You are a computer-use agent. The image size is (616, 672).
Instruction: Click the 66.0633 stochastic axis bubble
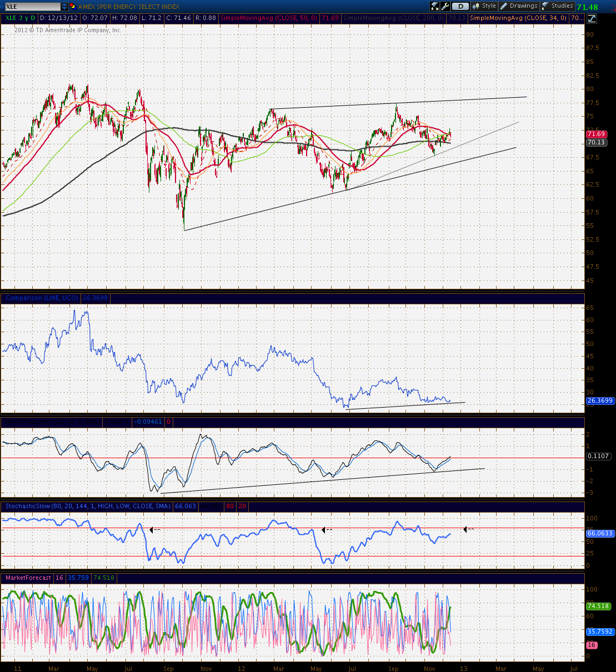tap(600, 533)
